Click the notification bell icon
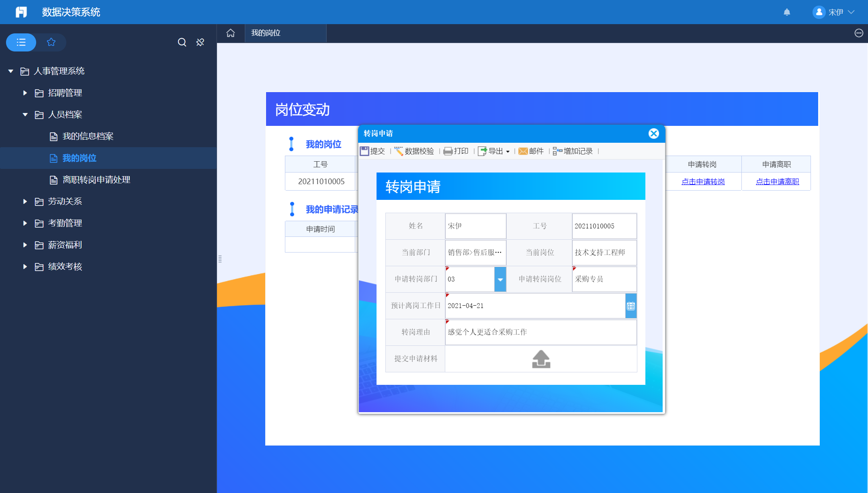The width and height of the screenshot is (868, 493). click(787, 12)
